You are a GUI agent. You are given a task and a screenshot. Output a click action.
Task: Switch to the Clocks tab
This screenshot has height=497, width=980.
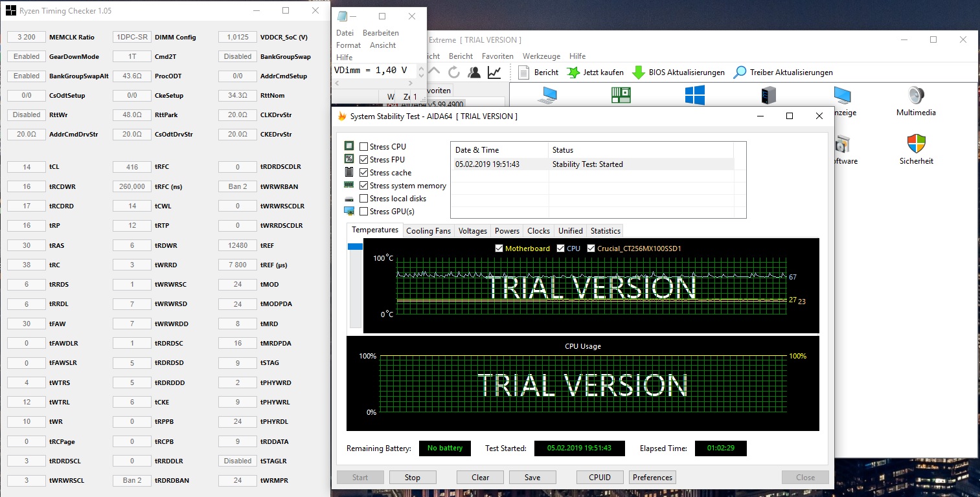(538, 230)
